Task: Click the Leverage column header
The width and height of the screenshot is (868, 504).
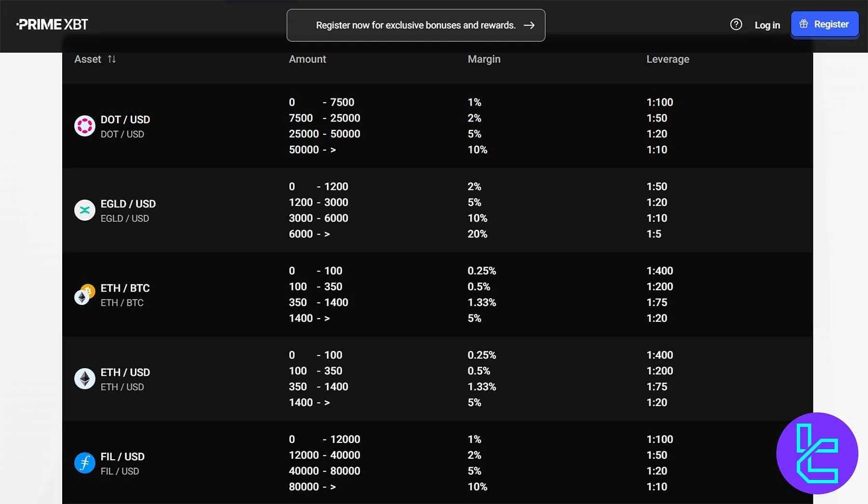Action: tap(667, 59)
